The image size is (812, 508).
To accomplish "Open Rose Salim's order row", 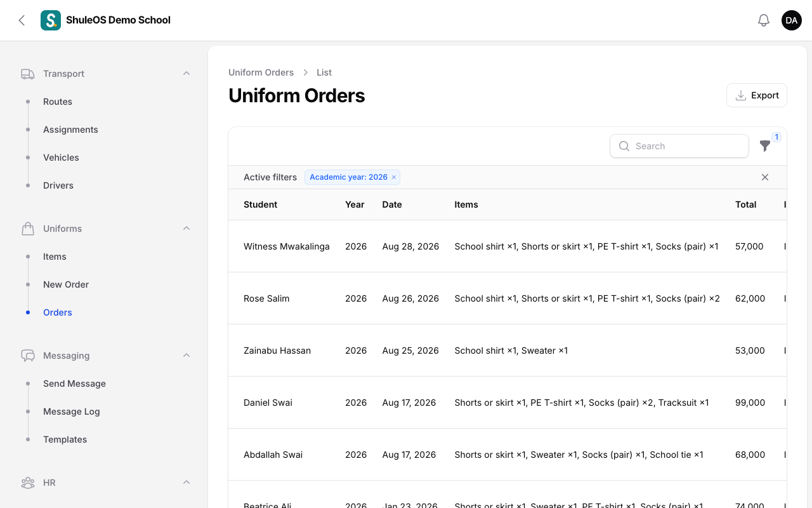I will 507,298.
